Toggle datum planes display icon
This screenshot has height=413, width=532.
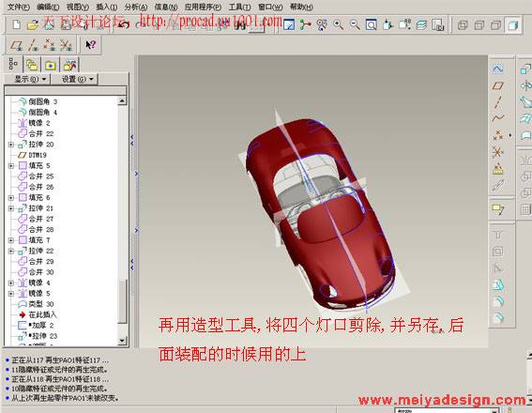pyautogui.click(x=17, y=45)
